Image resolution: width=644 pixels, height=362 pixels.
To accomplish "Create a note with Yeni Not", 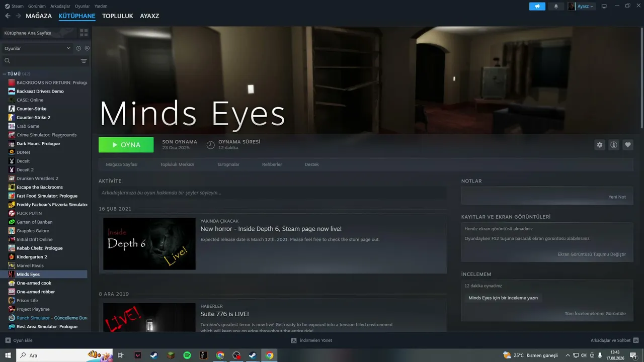I will coord(617,197).
